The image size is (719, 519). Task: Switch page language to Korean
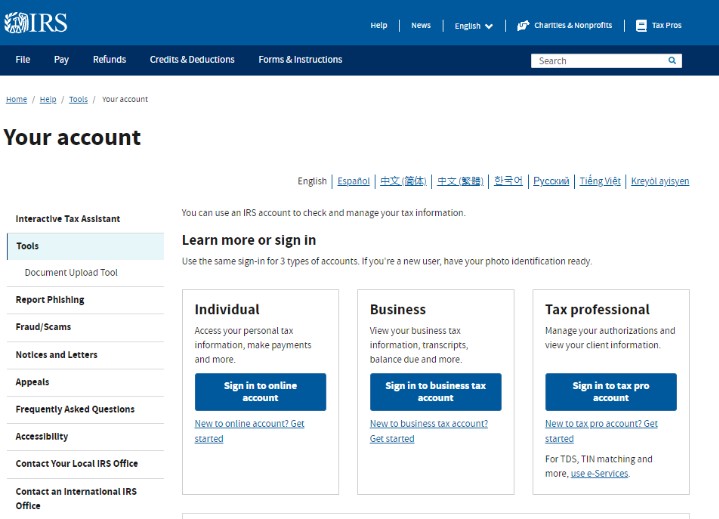point(508,181)
